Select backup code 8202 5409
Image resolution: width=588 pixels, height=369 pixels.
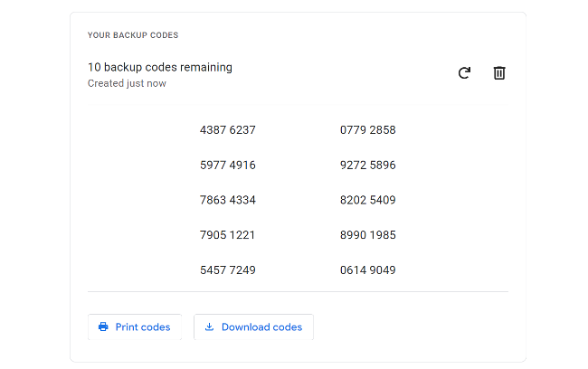pos(368,200)
